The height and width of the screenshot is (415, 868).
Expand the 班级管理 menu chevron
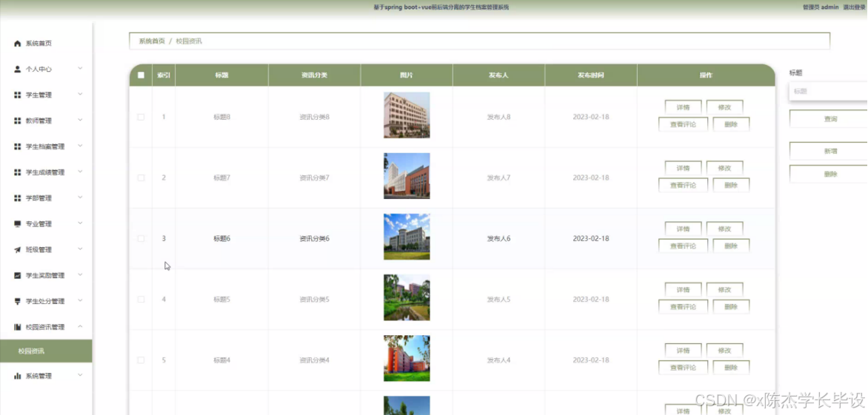(80, 249)
